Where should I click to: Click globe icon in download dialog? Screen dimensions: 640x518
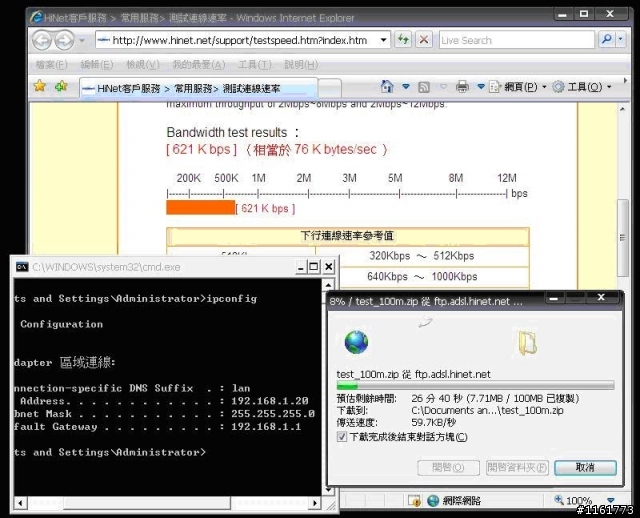tap(356, 342)
